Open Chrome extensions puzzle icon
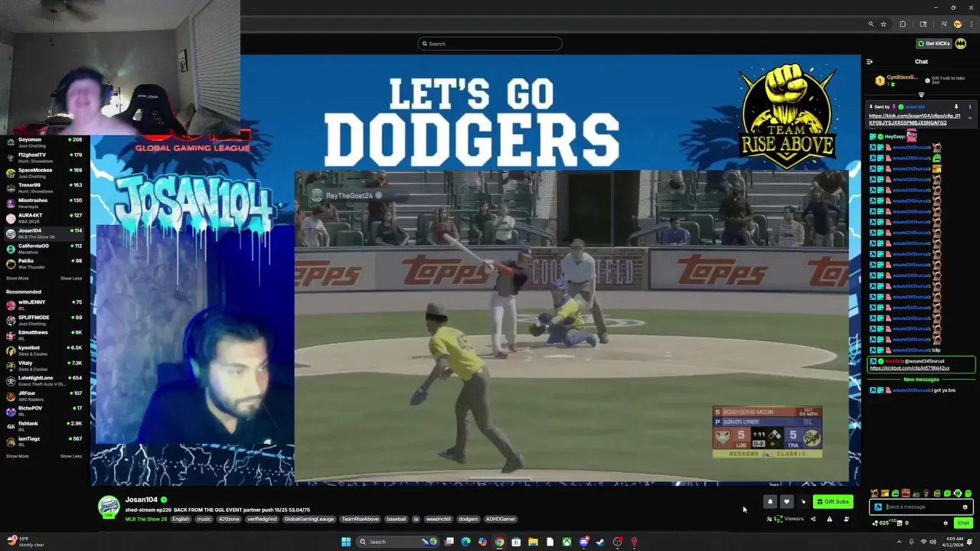This screenshot has height=551, width=980. 903,24
